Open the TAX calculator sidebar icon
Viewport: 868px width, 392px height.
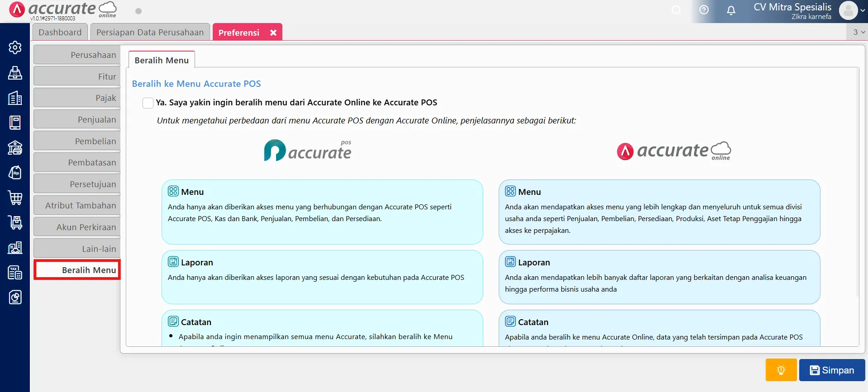pos(15,272)
